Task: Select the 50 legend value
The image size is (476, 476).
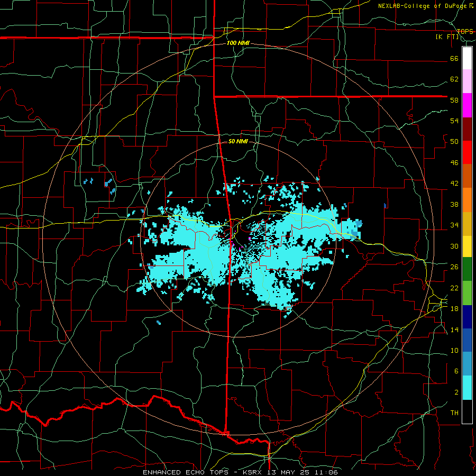Action: 454,142
